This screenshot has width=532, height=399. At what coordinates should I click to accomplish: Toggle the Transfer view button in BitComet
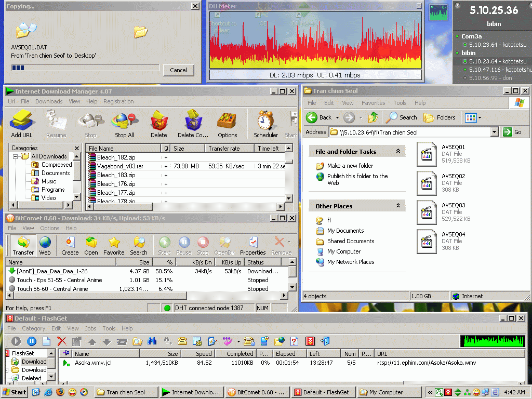point(23,246)
